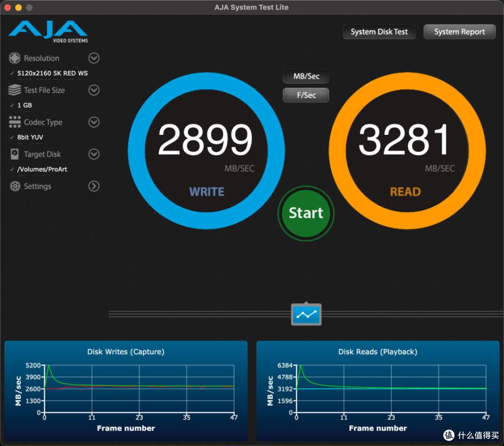This screenshot has height=446, width=504.
Task: Click the Disk Writes (Capture) graph
Action: [126, 391]
